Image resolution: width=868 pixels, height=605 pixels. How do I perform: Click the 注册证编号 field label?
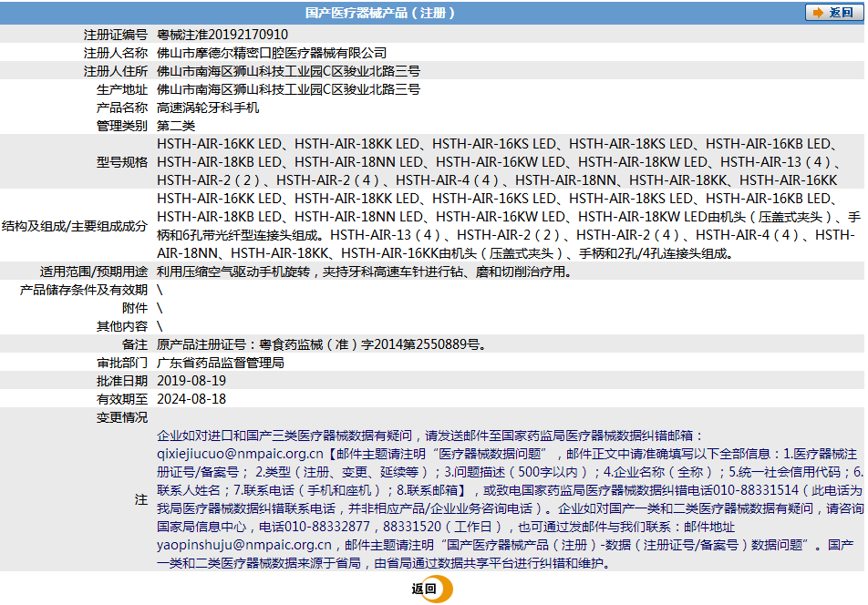pos(116,35)
